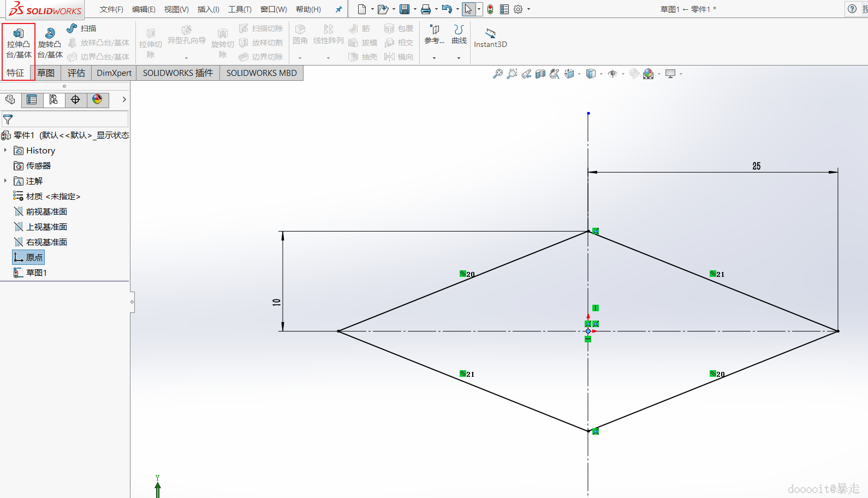Click the Undo arrow icon
The image size is (868, 498).
pos(447,9)
